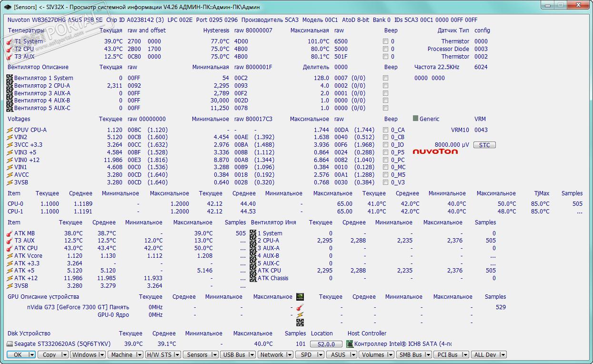Click the controller icon beside Контроллер Intel ICH8 SATA

coord(350,344)
